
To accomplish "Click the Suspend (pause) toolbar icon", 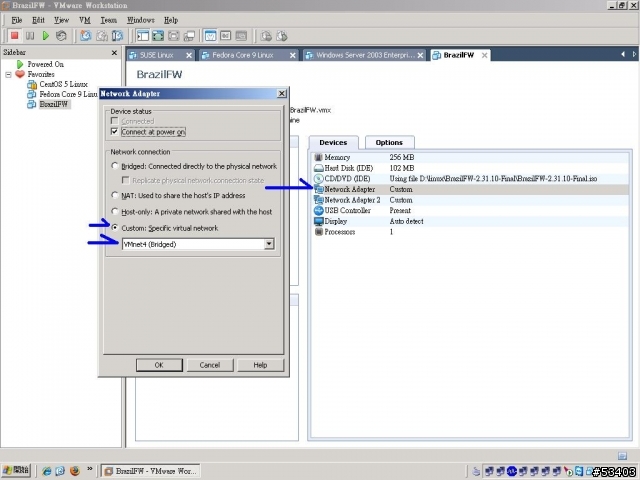I will pos(30,36).
